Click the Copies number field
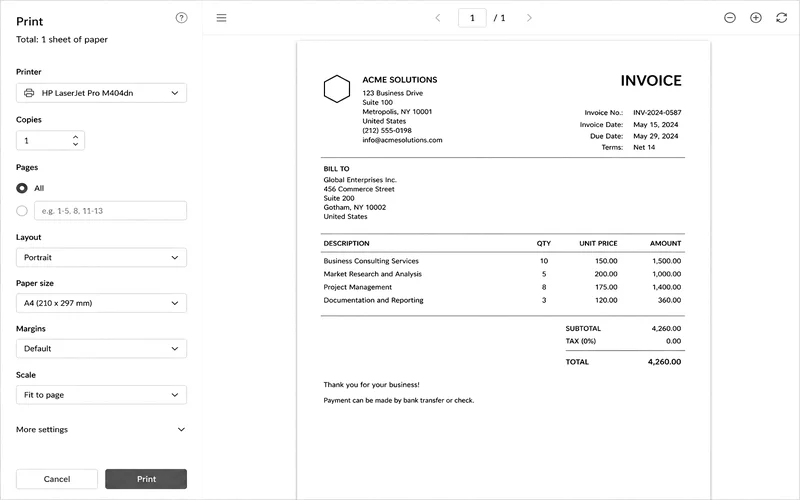The width and height of the screenshot is (800, 500). (x=50, y=141)
